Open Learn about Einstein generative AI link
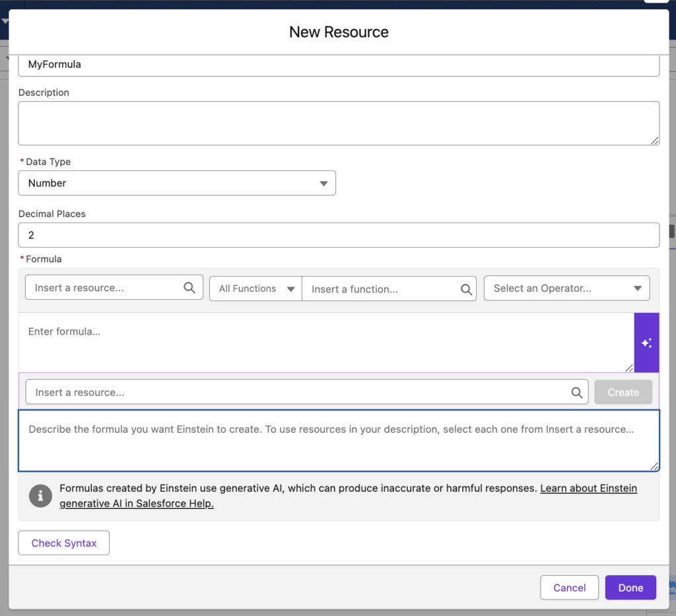The image size is (676, 616). [588, 488]
